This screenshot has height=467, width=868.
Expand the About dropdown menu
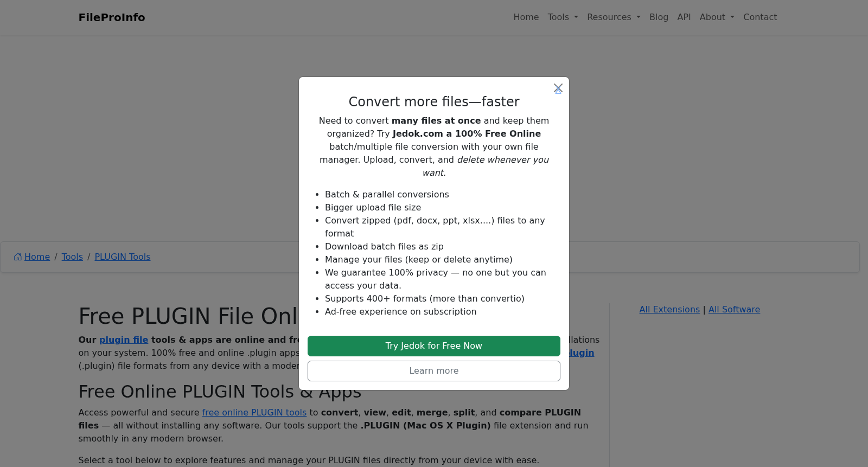click(x=717, y=17)
